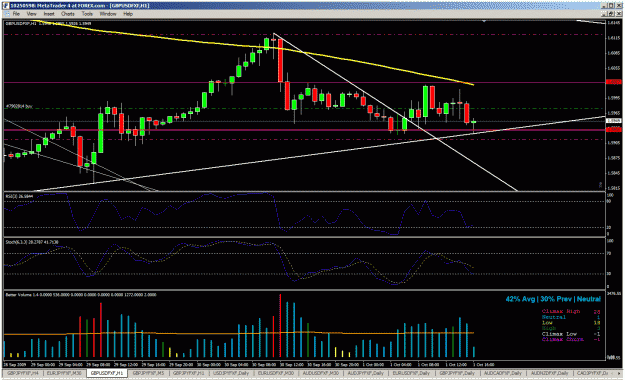Switch to EURUSDFXF,Daily chart tab
This screenshot has height=380, width=625.
pos(411,373)
